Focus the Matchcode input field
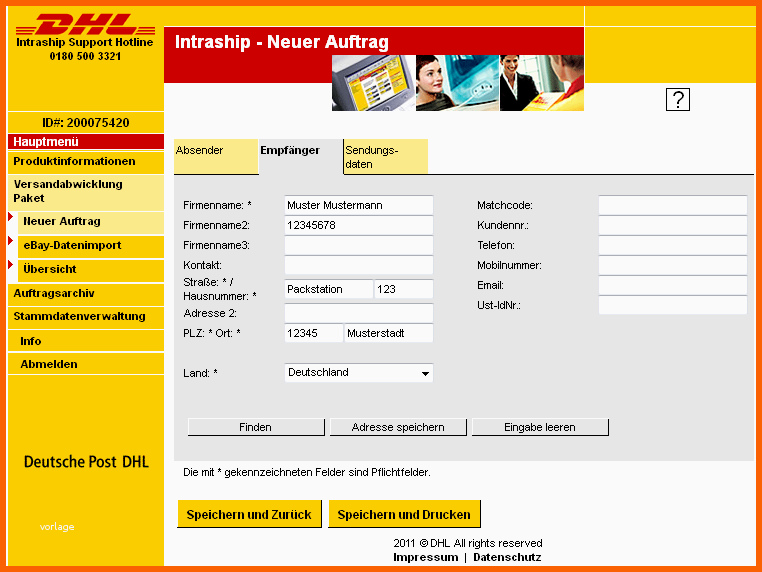The height and width of the screenshot is (572, 762). [673, 205]
